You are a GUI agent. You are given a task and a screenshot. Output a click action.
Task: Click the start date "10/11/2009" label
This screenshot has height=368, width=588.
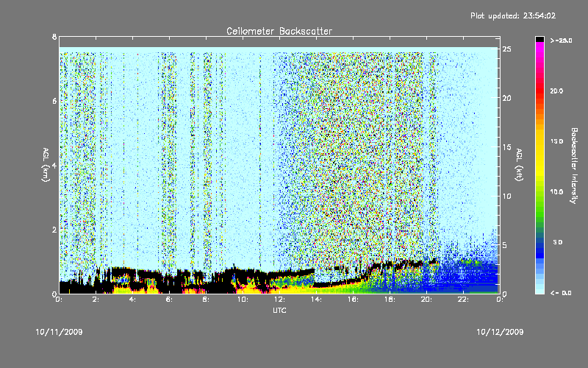click(x=60, y=332)
